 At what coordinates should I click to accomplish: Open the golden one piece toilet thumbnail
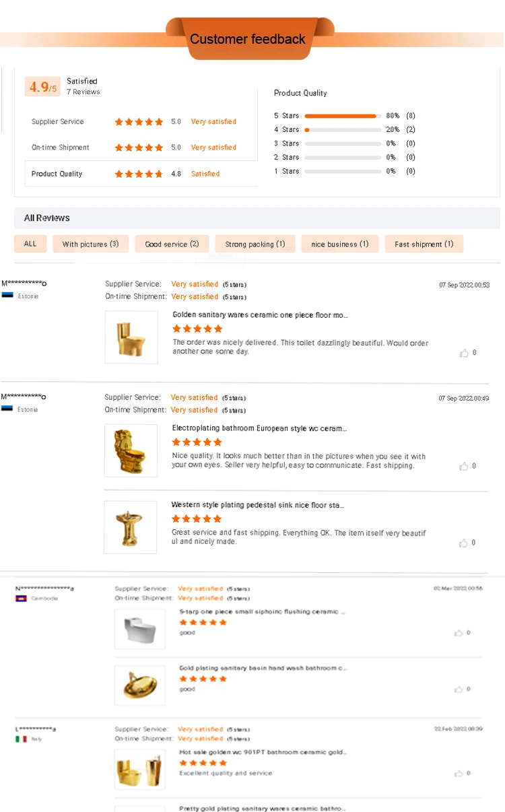tap(131, 337)
